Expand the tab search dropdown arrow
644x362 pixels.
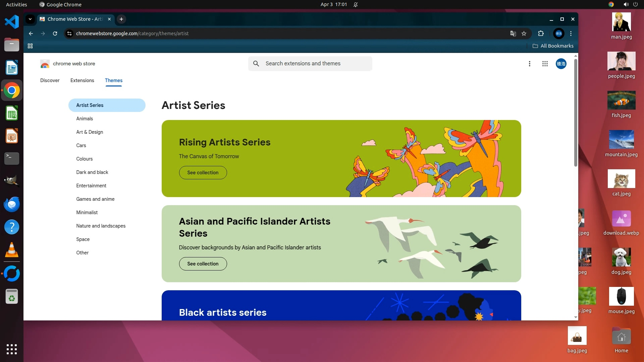[x=30, y=19]
